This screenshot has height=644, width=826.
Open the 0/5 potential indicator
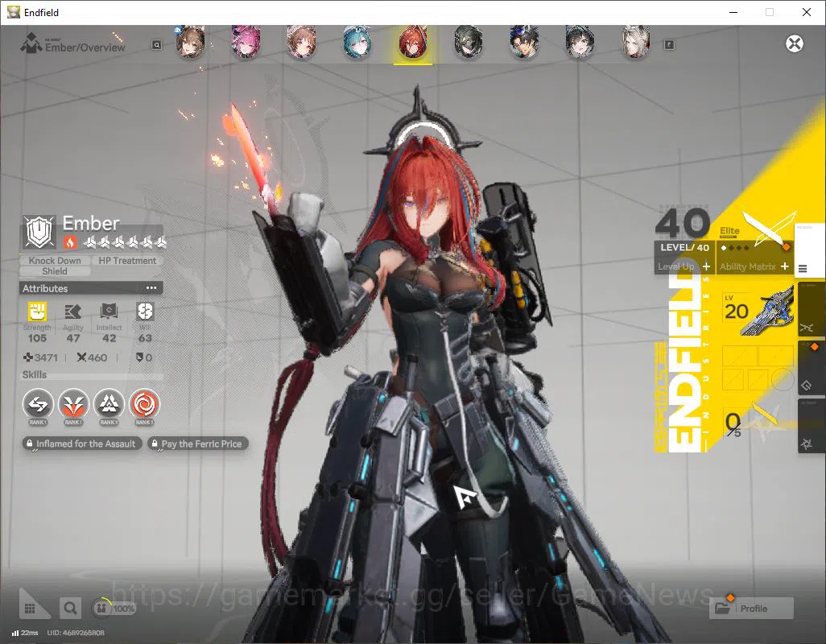click(x=733, y=424)
